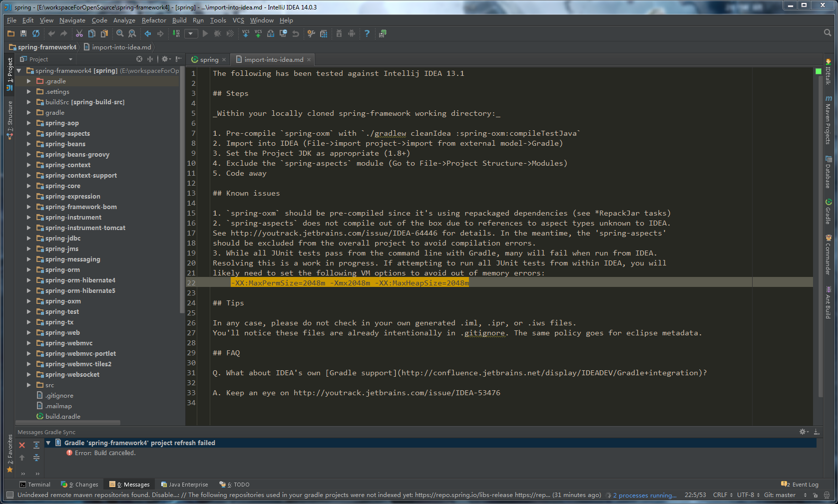Open the Changes tool window
This screenshot has height=504, width=838.
coord(79,485)
